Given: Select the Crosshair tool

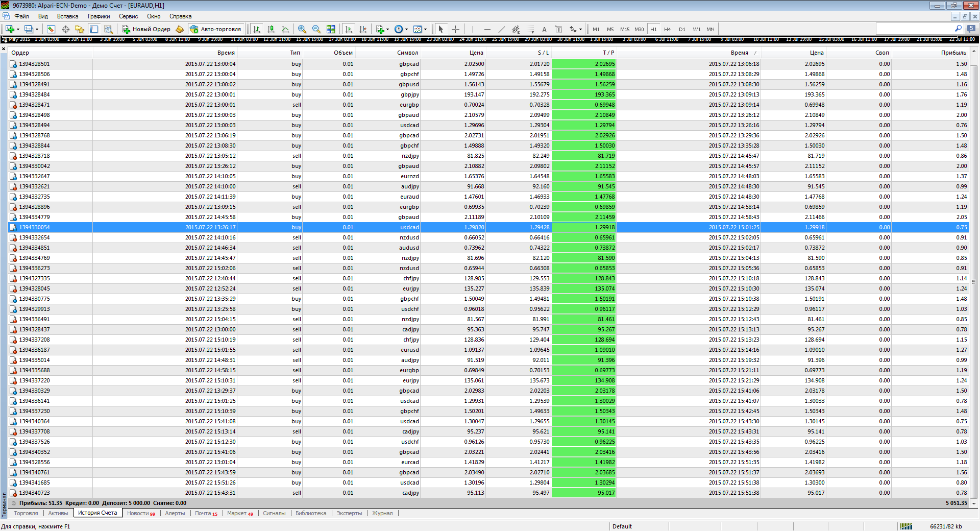Looking at the screenshot, I should pos(455,29).
